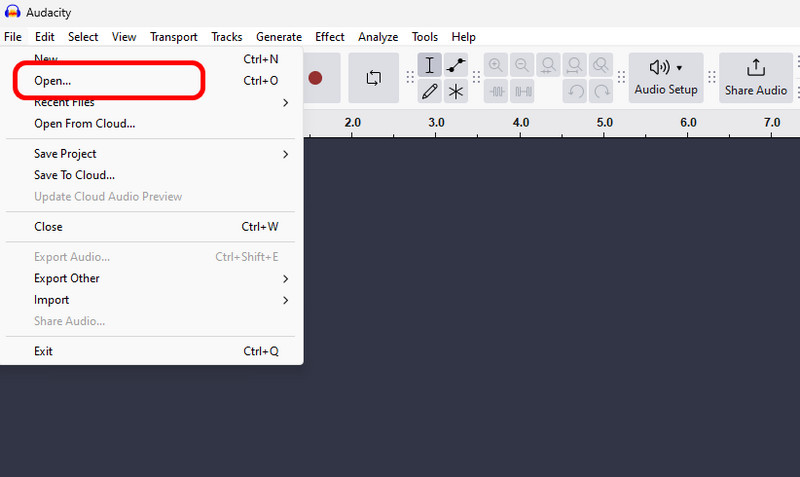
Task: Expand the Recent Files submenu
Action: pos(151,102)
